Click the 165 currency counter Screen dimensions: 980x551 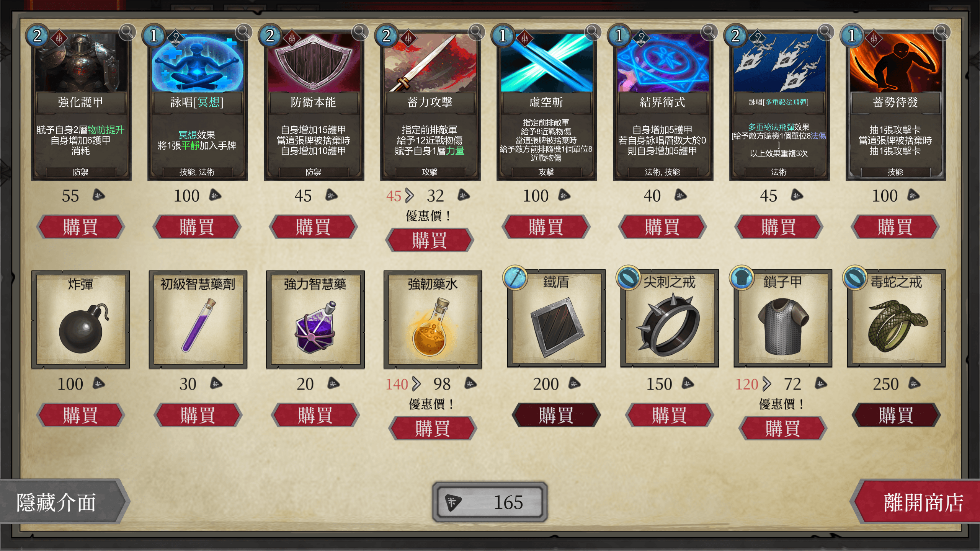(x=490, y=502)
